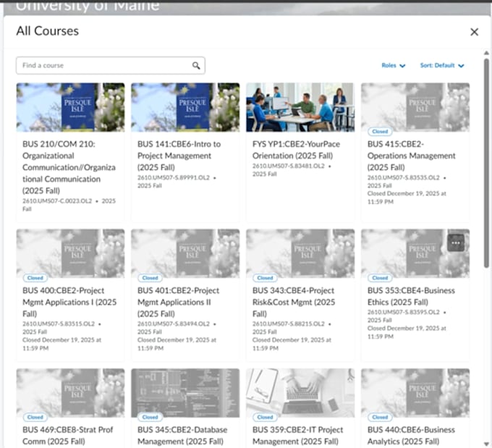Click the Closed badge on BUS 469
492x448 pixels.
35,417
